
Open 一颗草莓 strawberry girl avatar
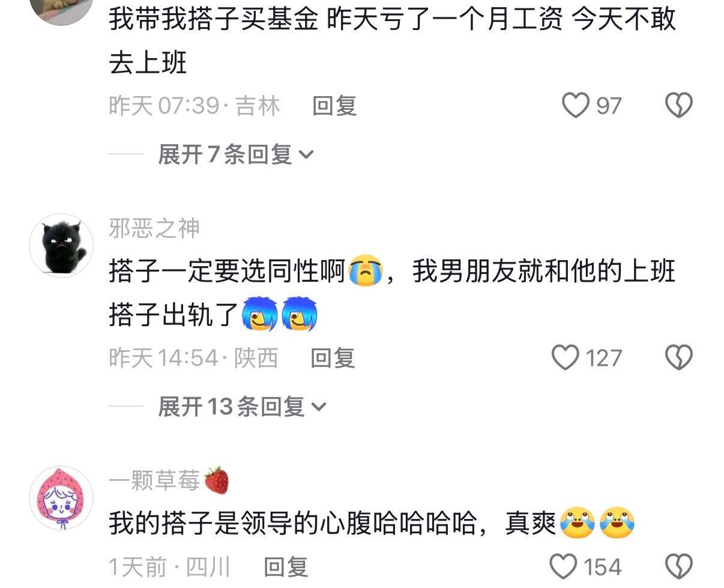click(61, 498)
